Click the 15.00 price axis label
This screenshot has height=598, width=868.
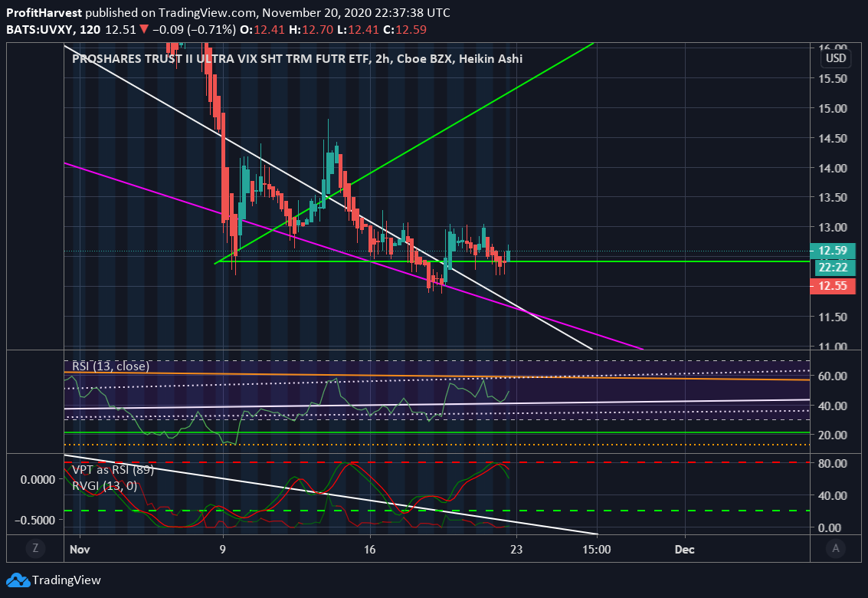(833, 109)
